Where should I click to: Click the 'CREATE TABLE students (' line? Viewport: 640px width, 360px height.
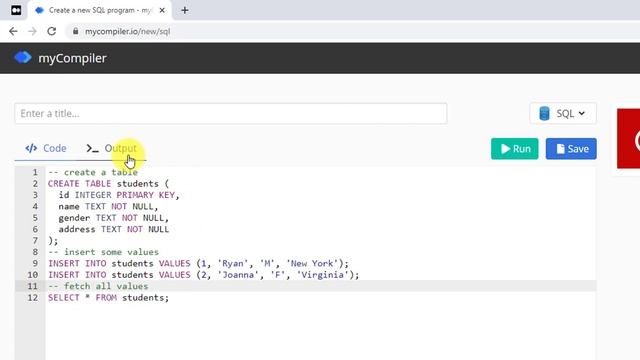108,184
